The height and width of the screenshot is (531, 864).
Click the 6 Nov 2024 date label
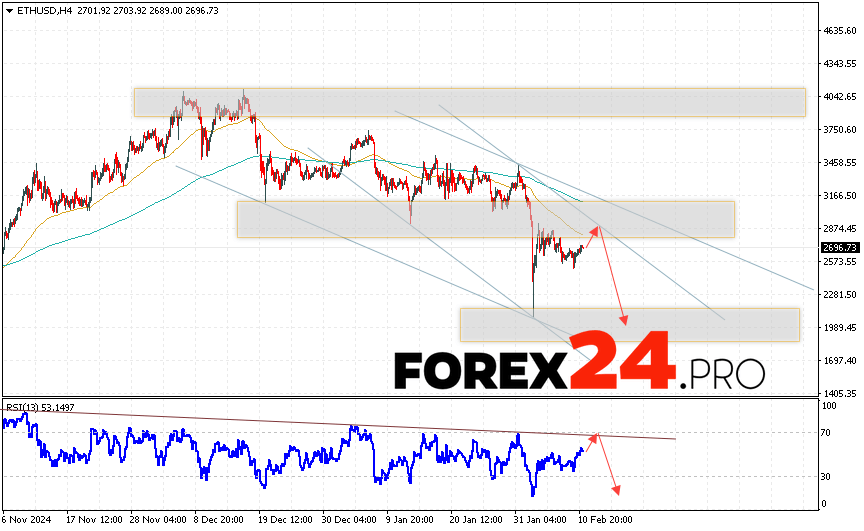(x=26, y=520)
